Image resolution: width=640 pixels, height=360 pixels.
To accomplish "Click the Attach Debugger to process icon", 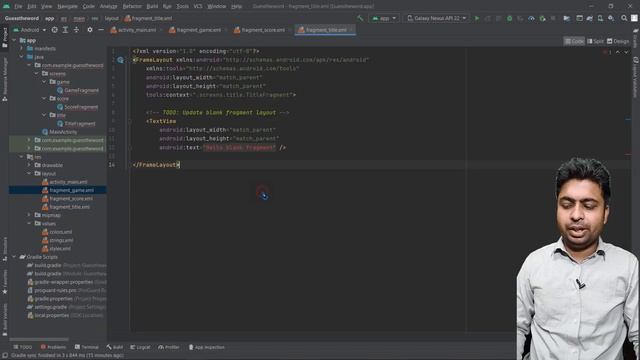I will pyautogui.click(x=542, y=18).
